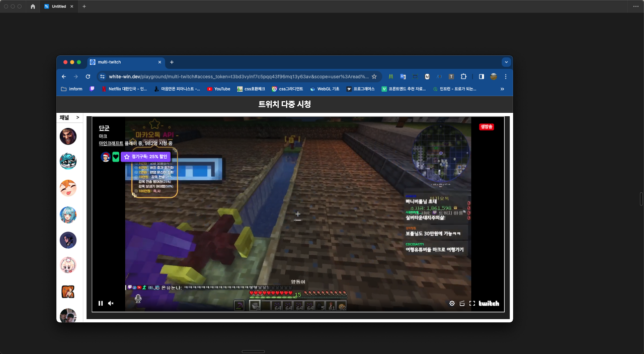
Task: Select the orange fox logo channel avatar
Action: point(68,292)
